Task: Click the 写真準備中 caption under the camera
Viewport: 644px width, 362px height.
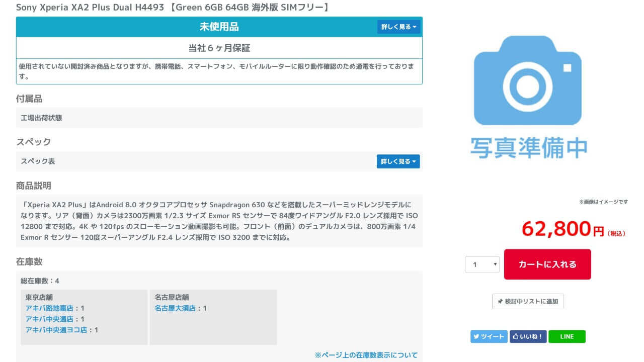Action: coord(528,147)
